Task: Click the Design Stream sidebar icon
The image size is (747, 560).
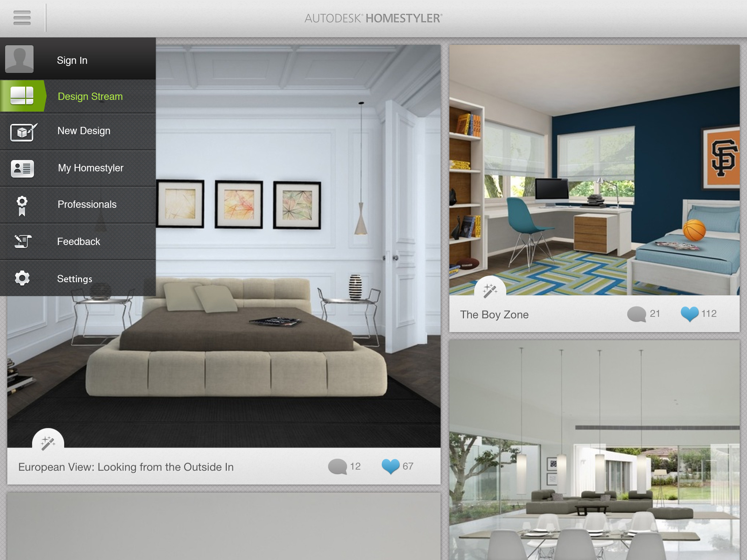Action: [x=22, y=96]
